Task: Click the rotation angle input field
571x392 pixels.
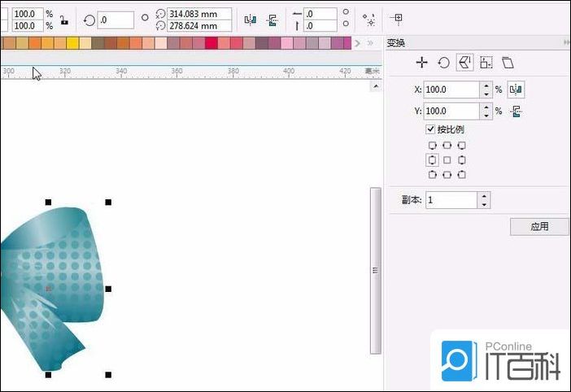Action: (115, 20)
